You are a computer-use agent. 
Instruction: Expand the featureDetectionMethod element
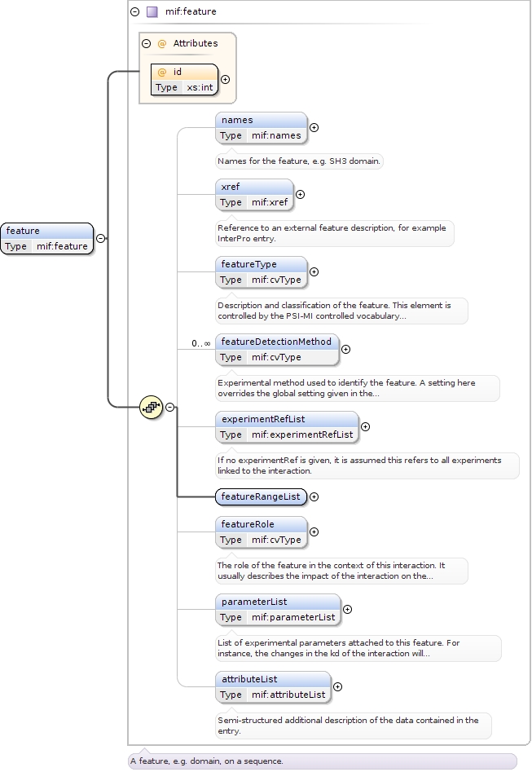(x=345, y=350)
